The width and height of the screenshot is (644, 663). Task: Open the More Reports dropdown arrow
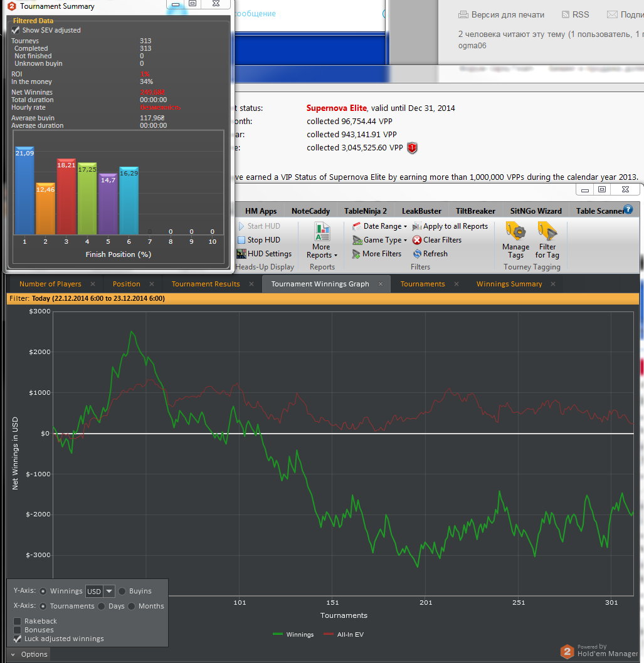click(x=335, y=256)
